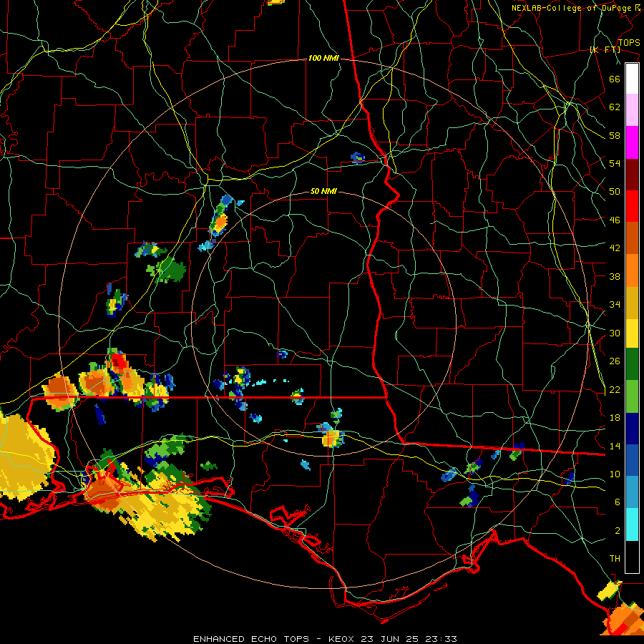Select the legend value 34
The width and height of the screenshot is (644, 644).
(615, 304)
